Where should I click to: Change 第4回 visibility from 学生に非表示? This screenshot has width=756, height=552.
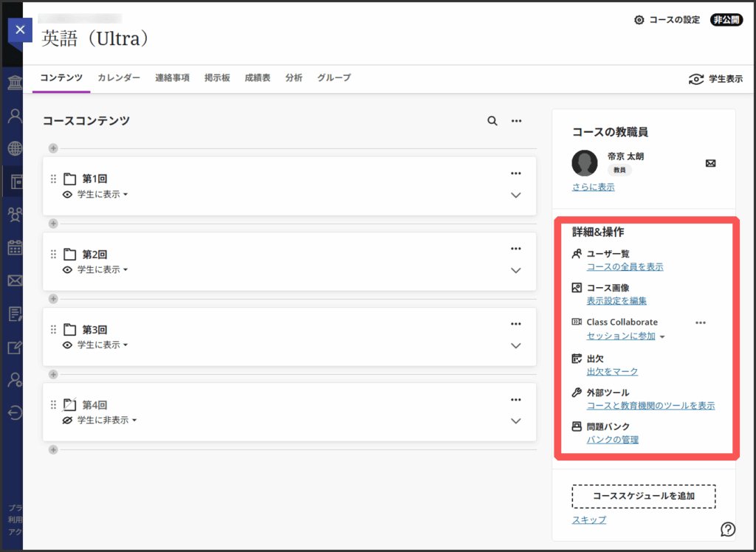tap(106, 420)
